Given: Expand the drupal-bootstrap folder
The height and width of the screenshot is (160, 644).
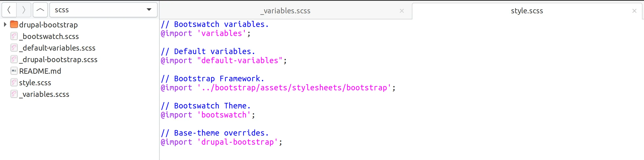Looking at the screenshot, I should (5, 25).
